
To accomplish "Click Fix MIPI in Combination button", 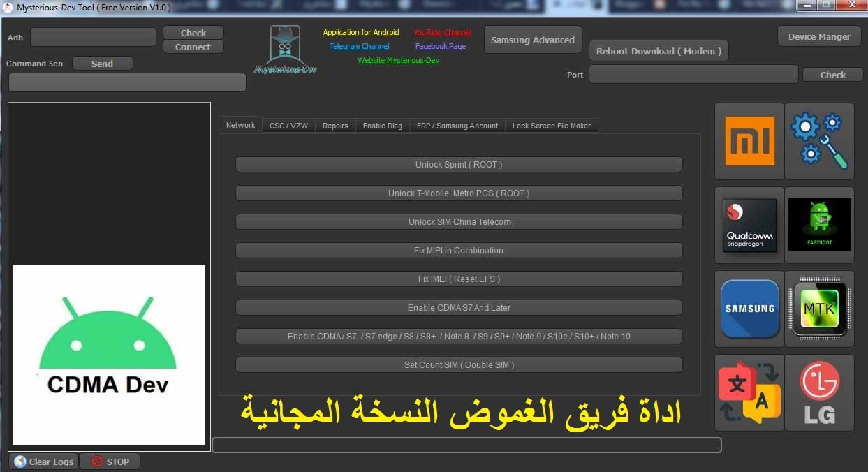I will [x=459, y=251].
